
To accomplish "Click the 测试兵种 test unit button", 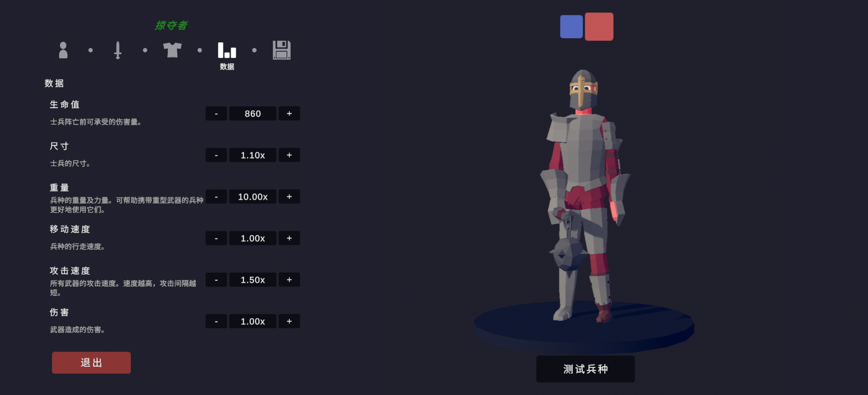I will [585, 369].
